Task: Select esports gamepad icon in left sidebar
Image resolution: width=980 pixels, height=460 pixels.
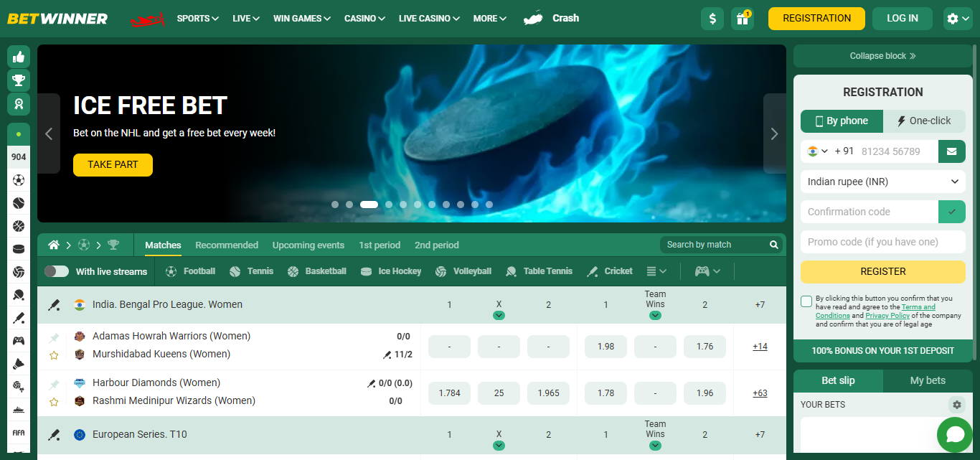Action: pyautogui.click(x=19, y=340)
